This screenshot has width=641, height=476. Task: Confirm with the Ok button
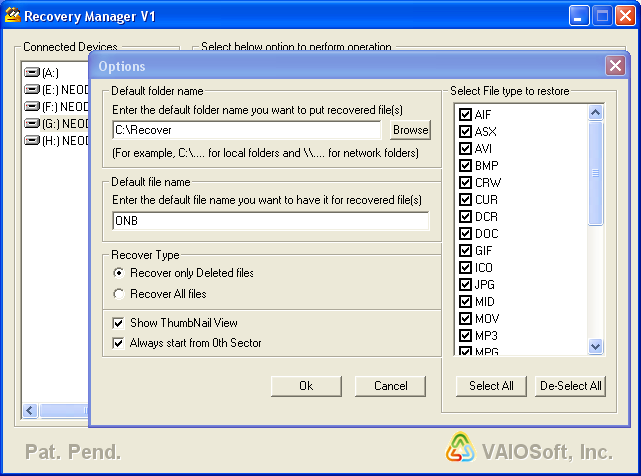point(306,386)
